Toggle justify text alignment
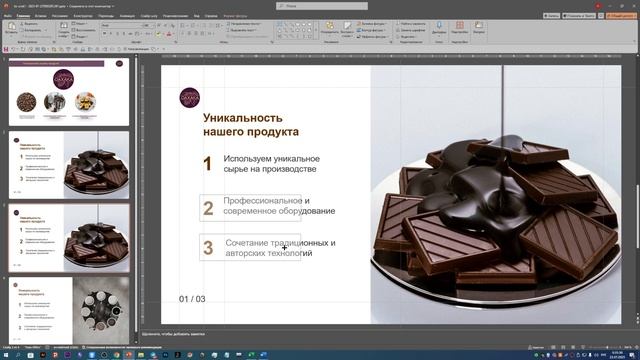 point(202,33)
